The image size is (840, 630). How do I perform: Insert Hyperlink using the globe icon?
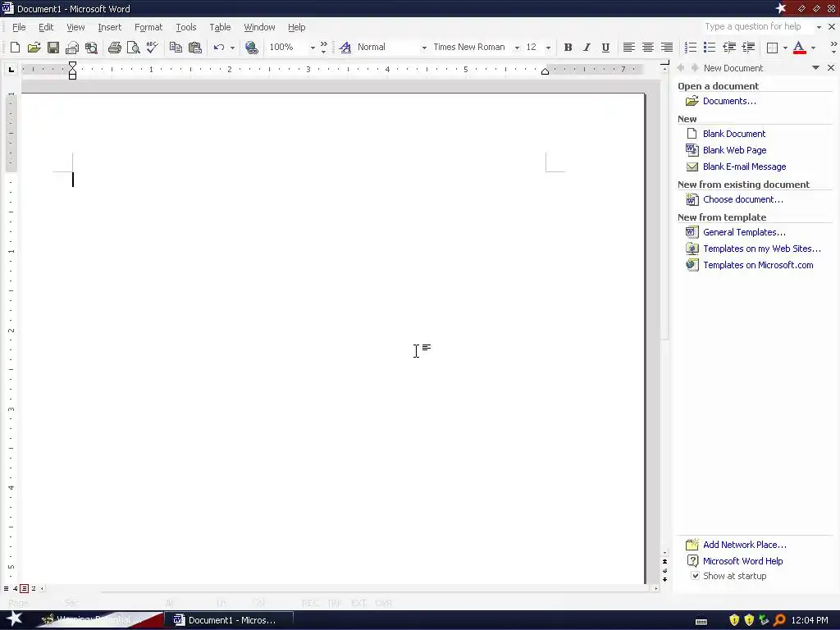251,47
